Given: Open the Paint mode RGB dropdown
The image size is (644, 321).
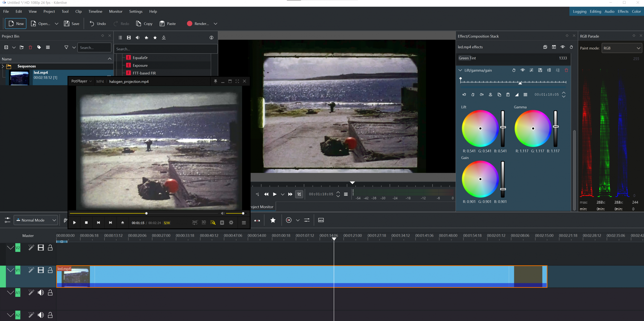Looking at the screenshot, I should click(x=622, y=48).
